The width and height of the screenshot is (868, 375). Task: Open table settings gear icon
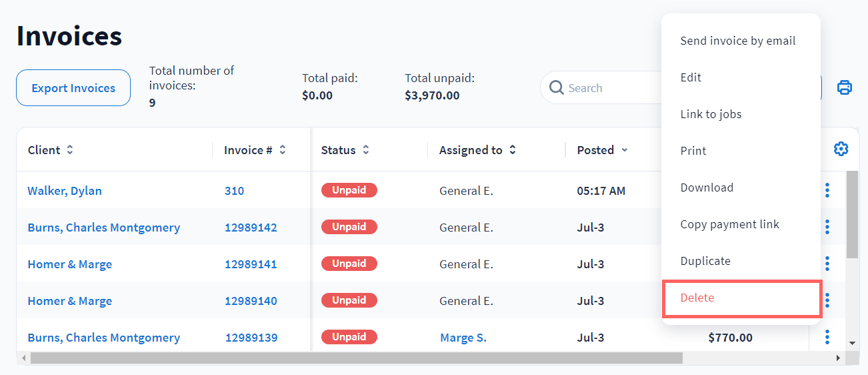coord(841,149)
